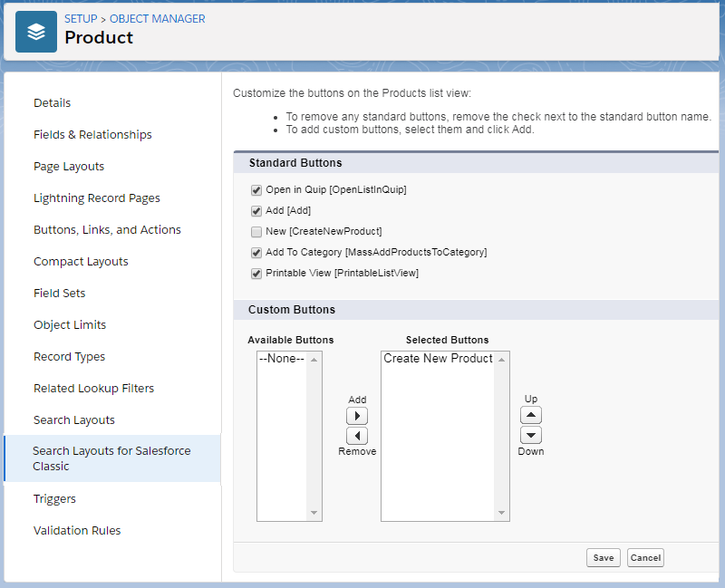Click the Add right-arrow icon
725x588 pixels.
tap(357, 416)
